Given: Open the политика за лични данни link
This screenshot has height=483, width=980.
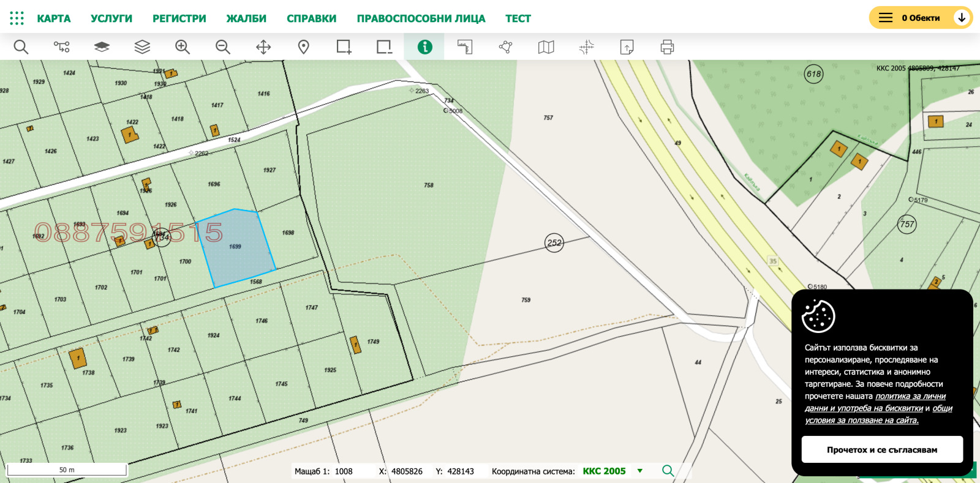Looking at the screenshot, I should point(910,396).
